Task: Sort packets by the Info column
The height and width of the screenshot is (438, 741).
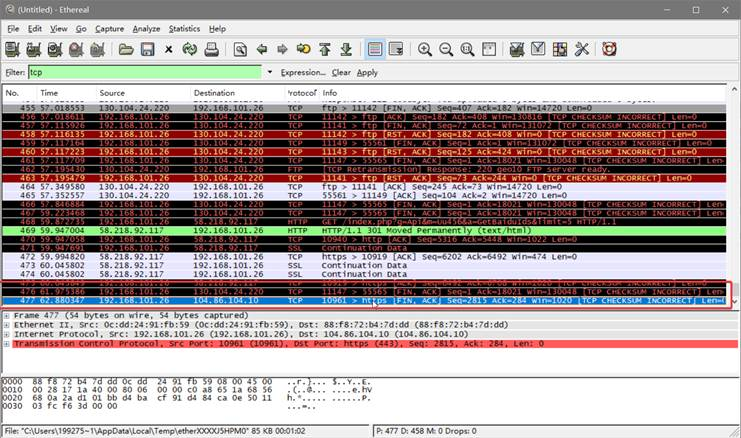Action: coord(522,93)
